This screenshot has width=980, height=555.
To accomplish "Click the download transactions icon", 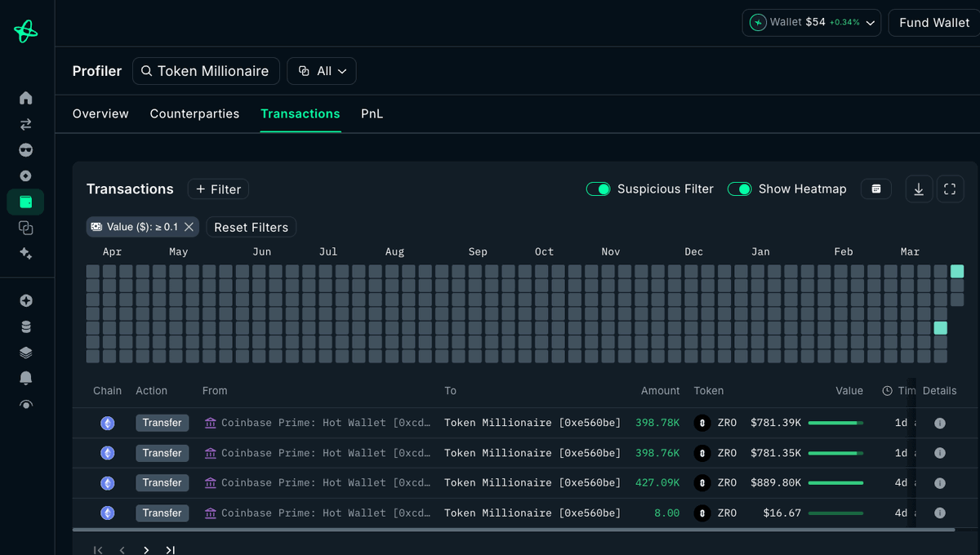I will (919, 189).
